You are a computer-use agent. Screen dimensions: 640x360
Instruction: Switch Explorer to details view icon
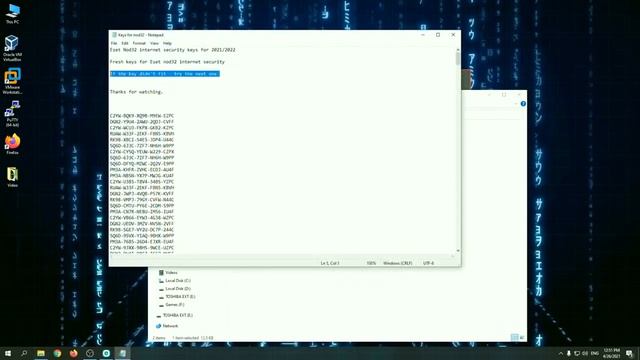(x=515, y=337)
